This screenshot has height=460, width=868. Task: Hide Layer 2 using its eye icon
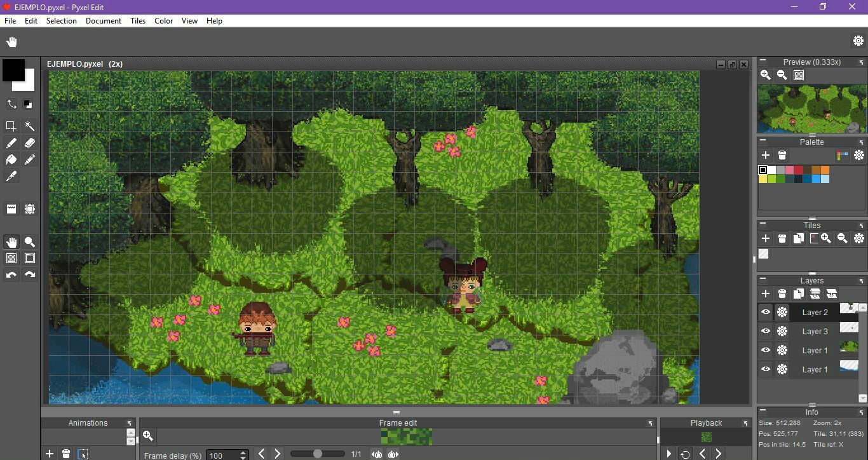[765, 312]
